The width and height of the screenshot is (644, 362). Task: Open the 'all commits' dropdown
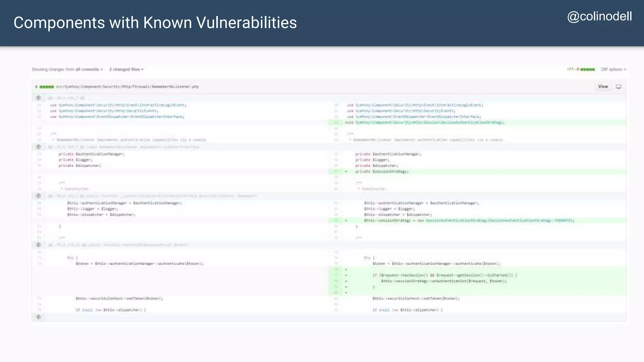(x=89, y=69)
